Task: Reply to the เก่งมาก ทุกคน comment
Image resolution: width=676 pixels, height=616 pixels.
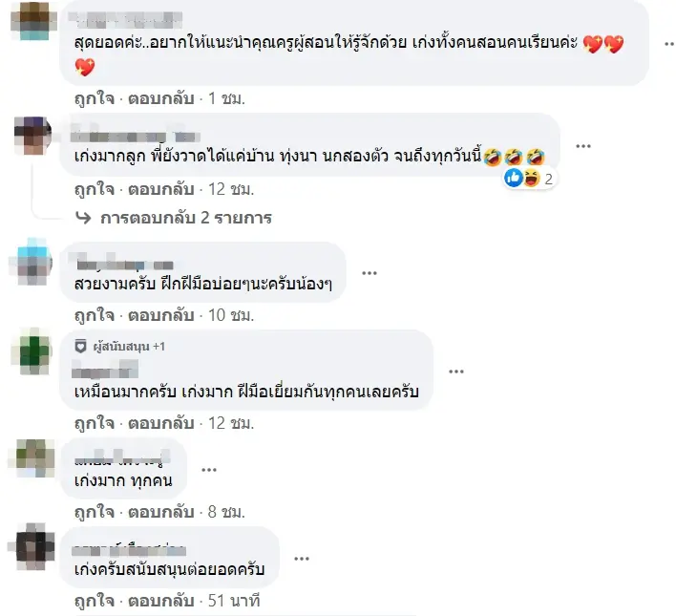Action: (x=160, y=512)
